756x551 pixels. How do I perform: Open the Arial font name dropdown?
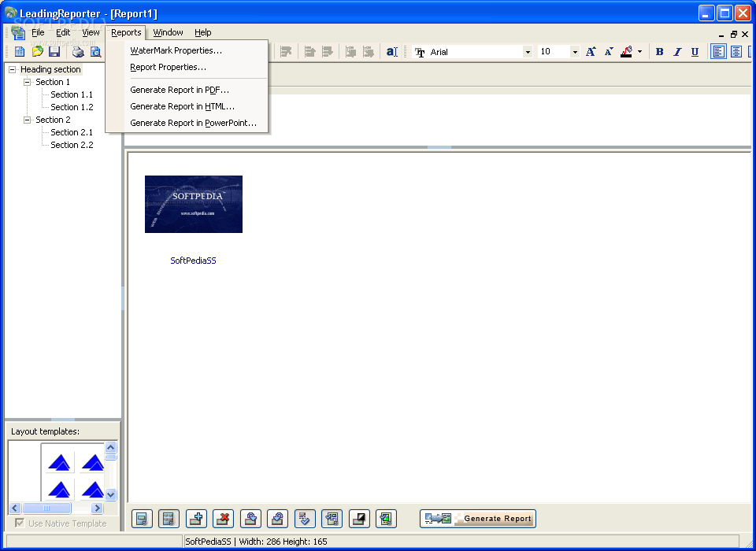[x=528, y=52]
